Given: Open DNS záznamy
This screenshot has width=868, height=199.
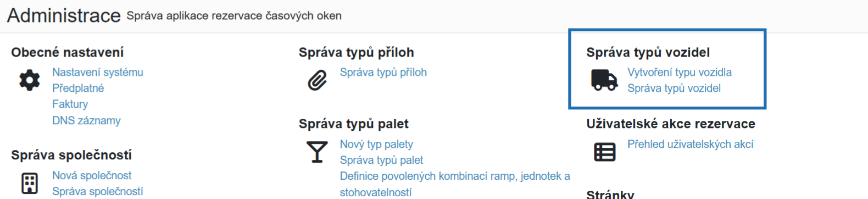Looking at the screenshot, I should coord(86,120).
